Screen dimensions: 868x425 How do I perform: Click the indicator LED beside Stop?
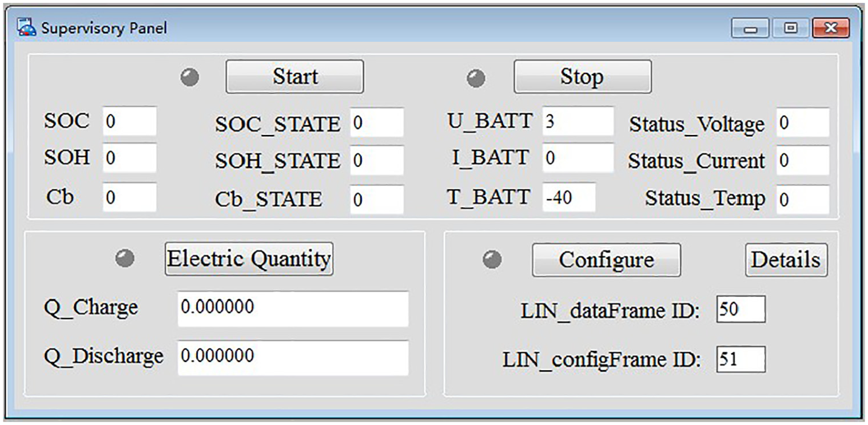coord(476,78)
